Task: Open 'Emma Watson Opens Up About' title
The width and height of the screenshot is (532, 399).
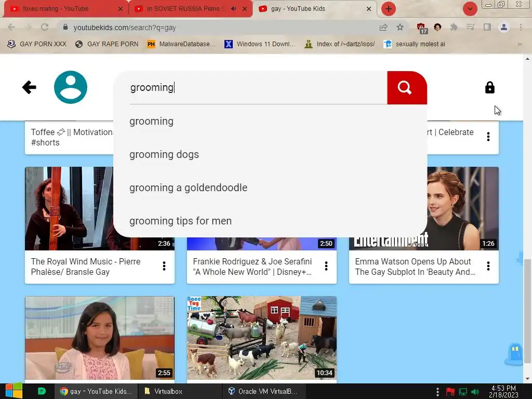Action: coord(415,267)
